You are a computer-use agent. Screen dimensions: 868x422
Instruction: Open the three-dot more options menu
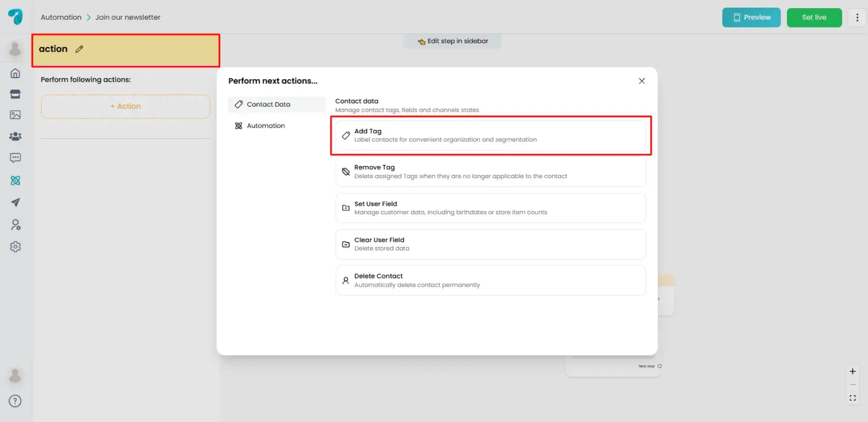(857, 18)
